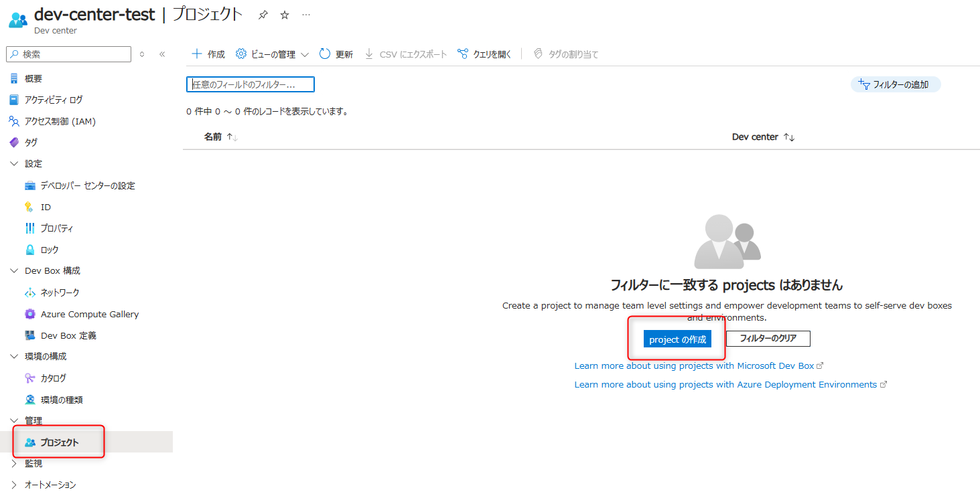Click the フィルターの追加 button

pos(896,84)
